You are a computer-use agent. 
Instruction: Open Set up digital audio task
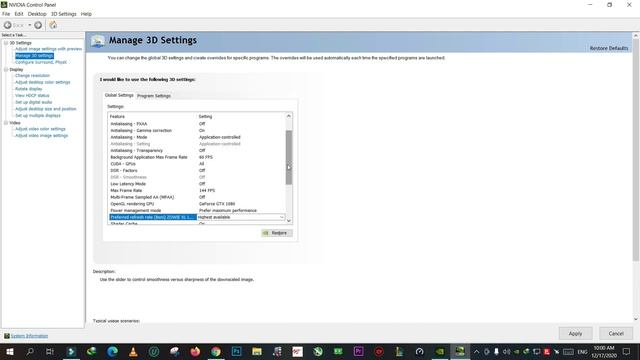point(33,102)
